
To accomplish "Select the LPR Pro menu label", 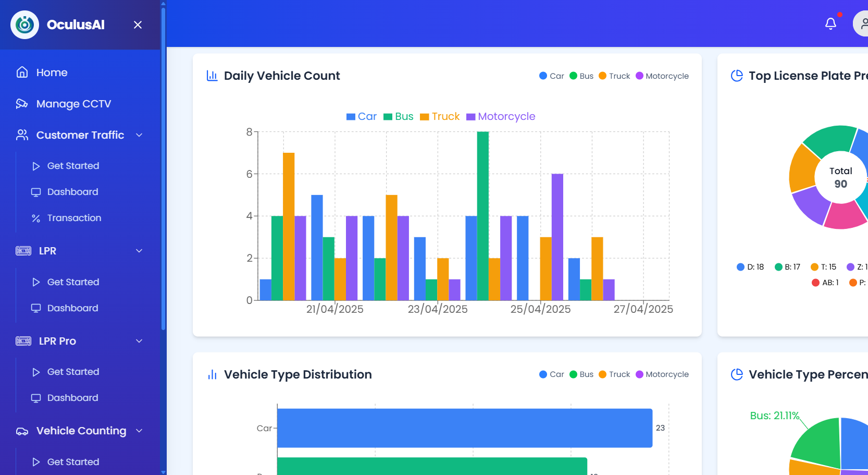I will [x=57, y=341].
